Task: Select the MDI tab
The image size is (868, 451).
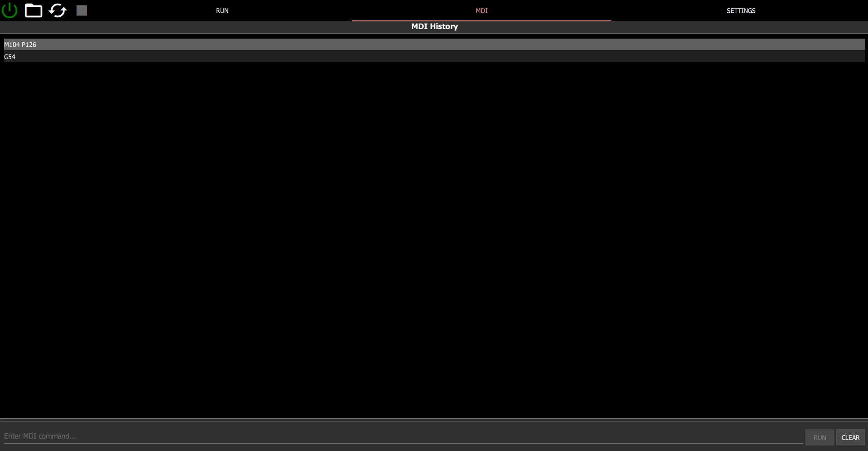Action: click(481, 10)
